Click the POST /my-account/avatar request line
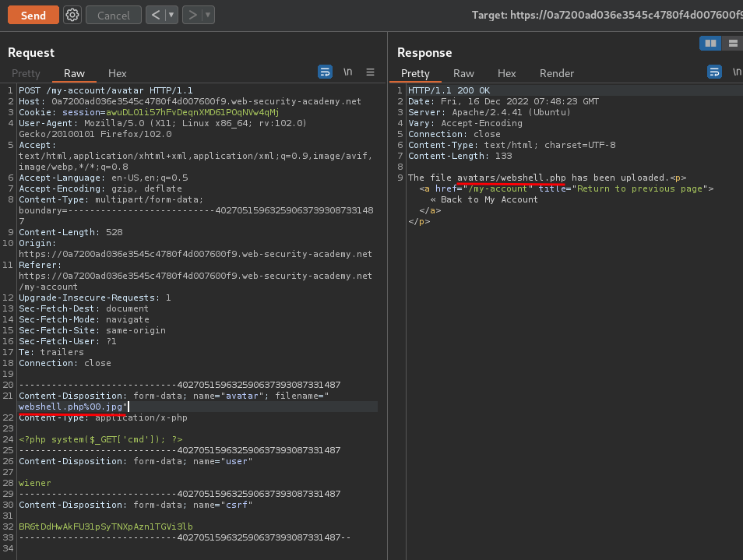The height and width of the screenshot is (560, 743). pyautogui.click(x=106, y=90)
